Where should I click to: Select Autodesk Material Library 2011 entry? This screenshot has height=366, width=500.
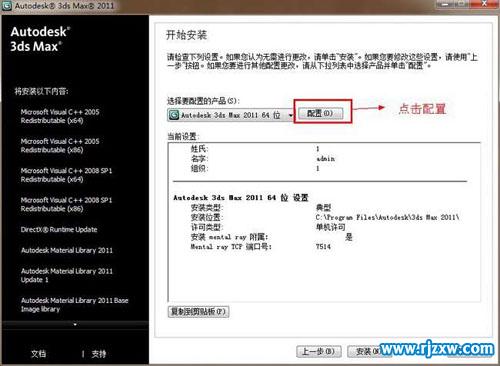(x=67, y=250)
